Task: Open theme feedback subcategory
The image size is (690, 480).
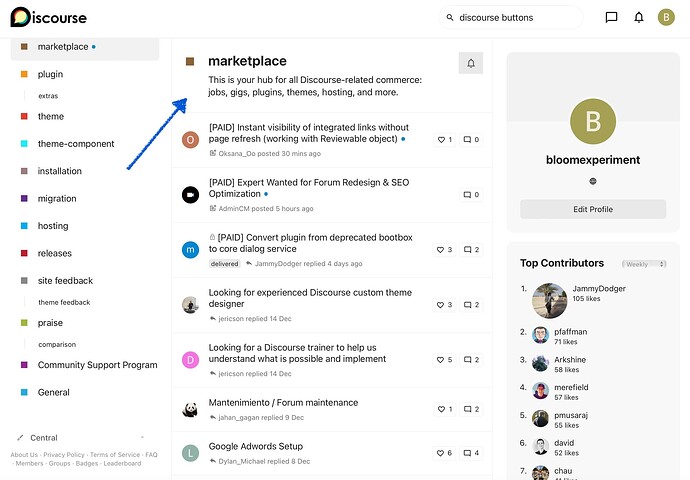Action: (64, 302)
